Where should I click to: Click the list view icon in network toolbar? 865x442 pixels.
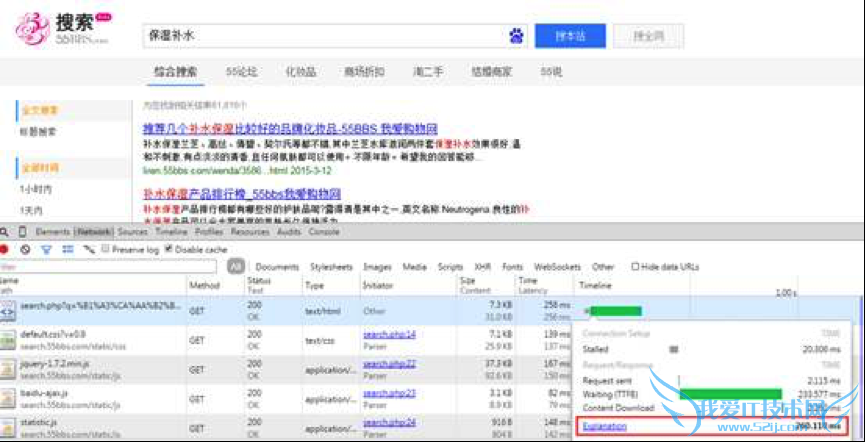[69, 249]
